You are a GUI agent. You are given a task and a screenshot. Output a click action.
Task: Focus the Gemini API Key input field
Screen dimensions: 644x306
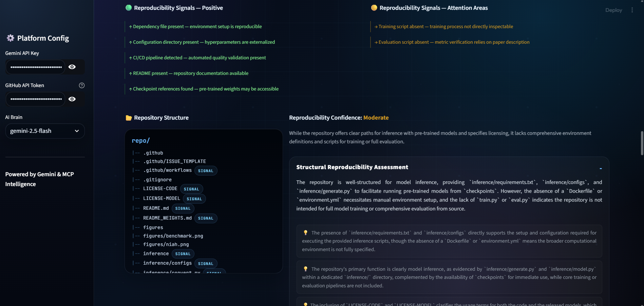coord(36,67)
